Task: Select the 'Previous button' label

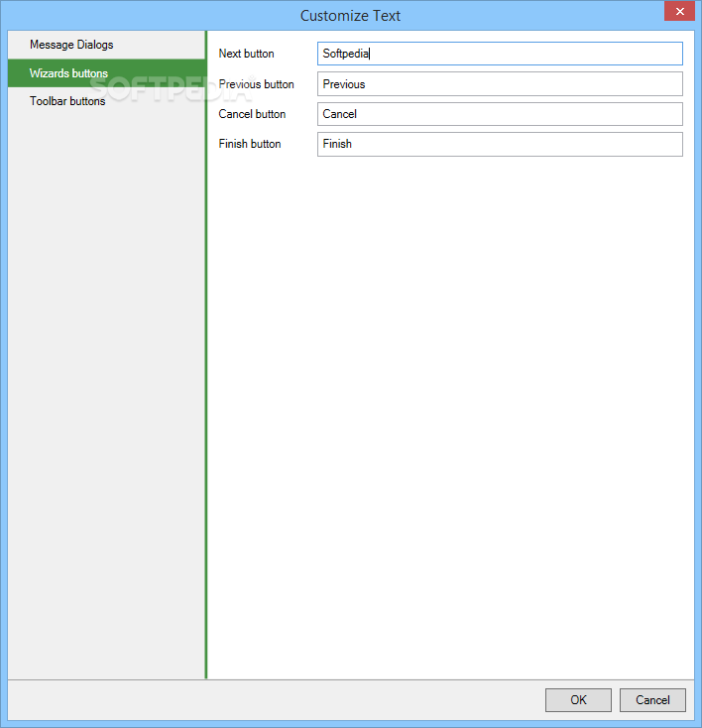Action: coord(256,84)
